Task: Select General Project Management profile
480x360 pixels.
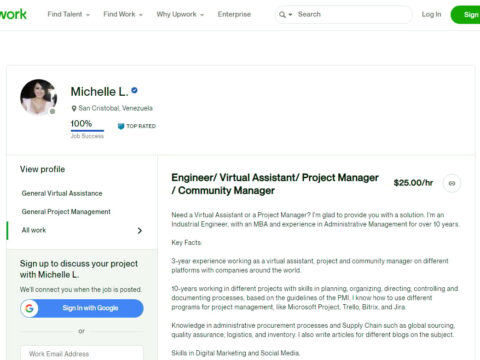Action: pyautogui.click(x=66, y=212)
